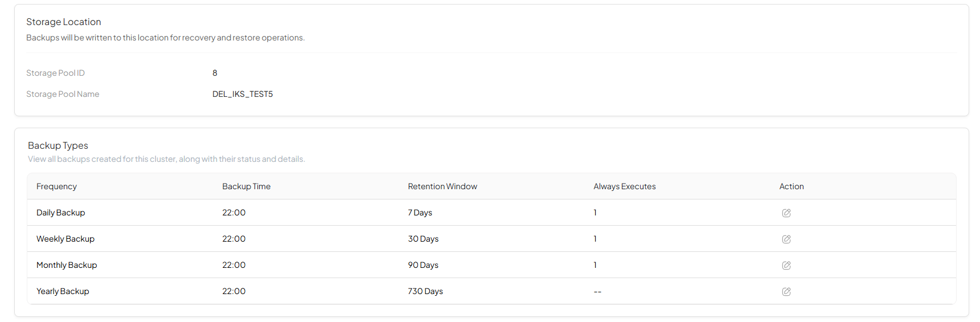Click the 730 Days retention value
The width and height of the screenshot is (980, 322).
click(x=425, y=291)
